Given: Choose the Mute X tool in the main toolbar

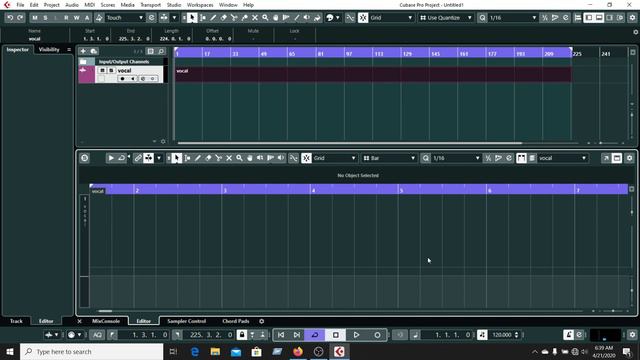Looking at the screenshot, I should [255, 18].
